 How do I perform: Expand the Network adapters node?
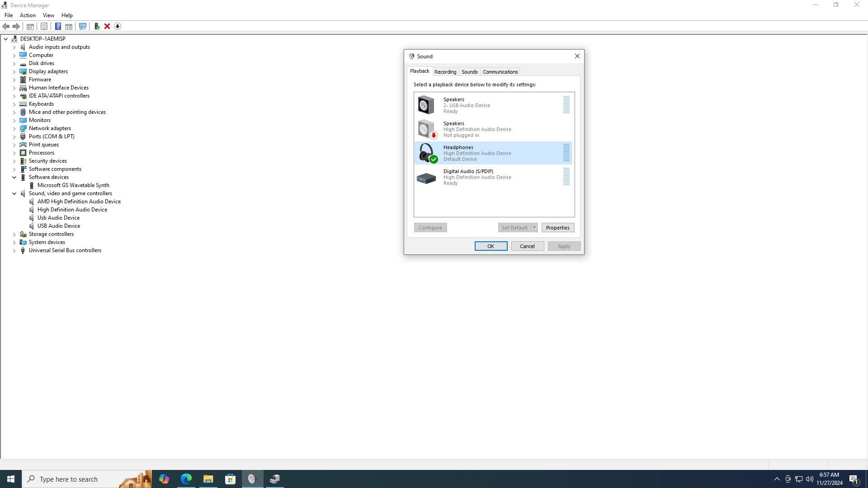14,128
